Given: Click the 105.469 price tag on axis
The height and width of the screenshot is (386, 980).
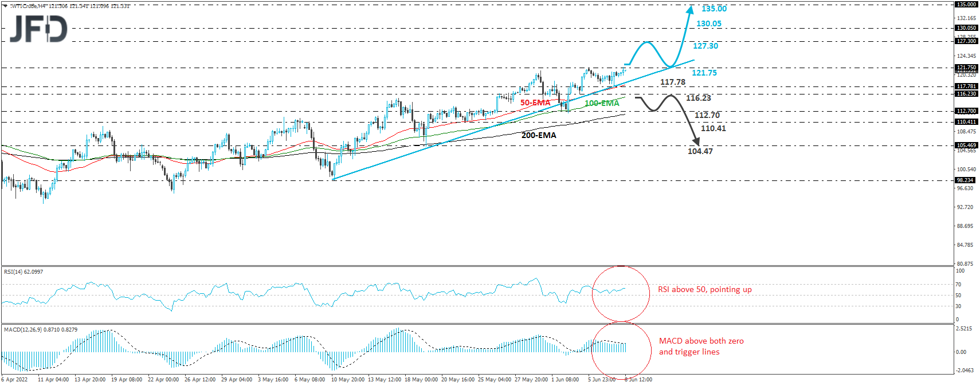Looking at the screenshot, I should (x=966, y=145).
